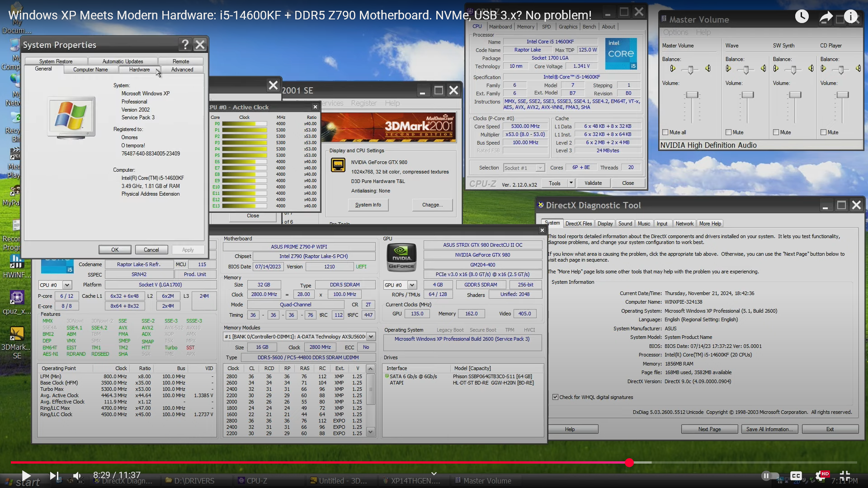The width and height of the screenshot is (868, 488).
Task: Check Mute all in Master Volume
Action: point(665,132)
